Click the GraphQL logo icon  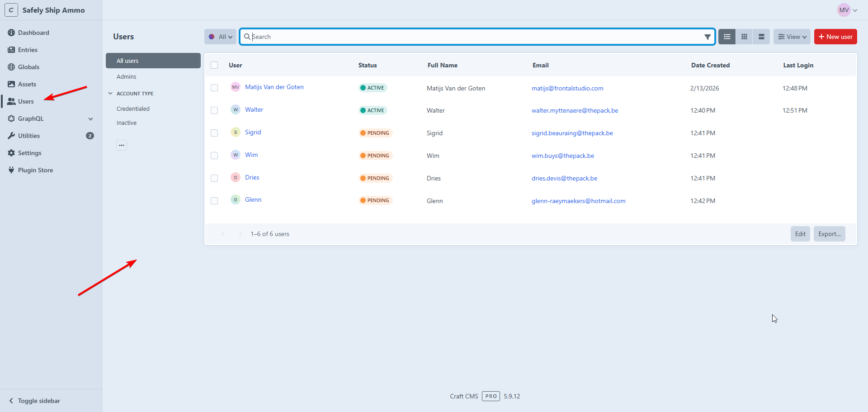pos(11,118)
